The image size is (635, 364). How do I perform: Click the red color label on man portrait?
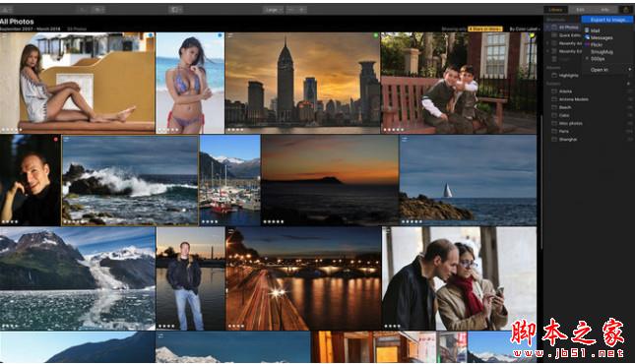click(x=56, y=140)
